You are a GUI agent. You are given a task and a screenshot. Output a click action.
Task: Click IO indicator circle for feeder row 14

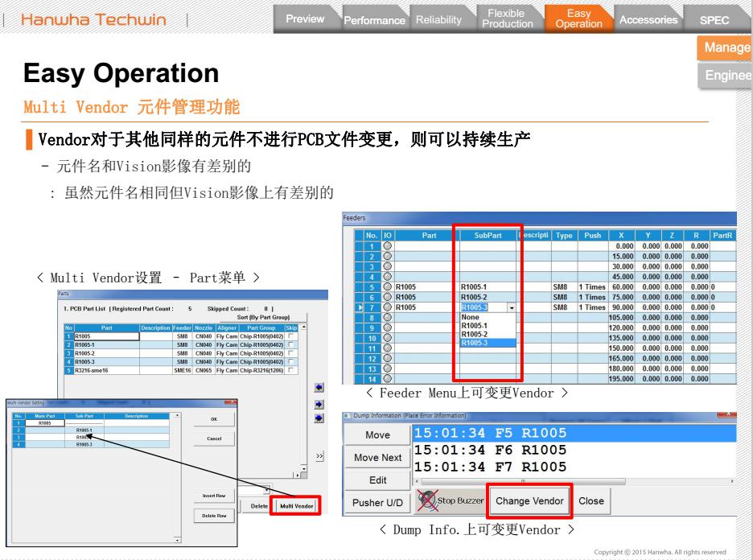387,378
